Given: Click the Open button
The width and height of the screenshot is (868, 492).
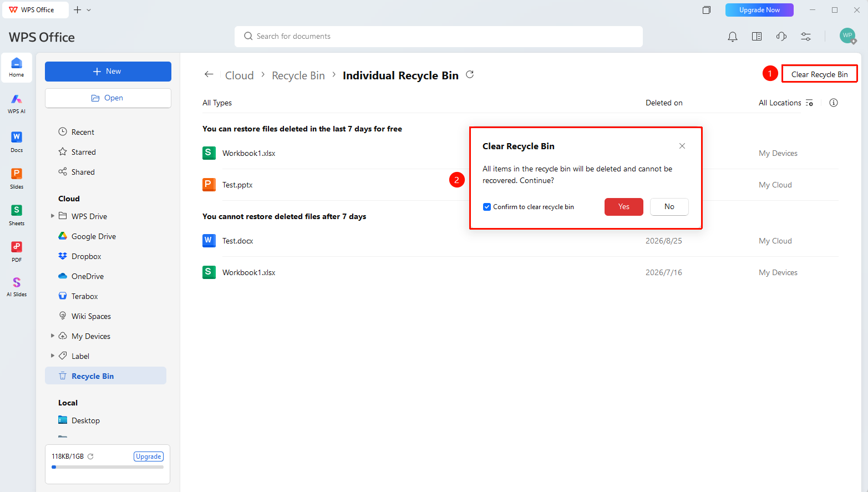Looking at the screenshot, I should point(108,98).
